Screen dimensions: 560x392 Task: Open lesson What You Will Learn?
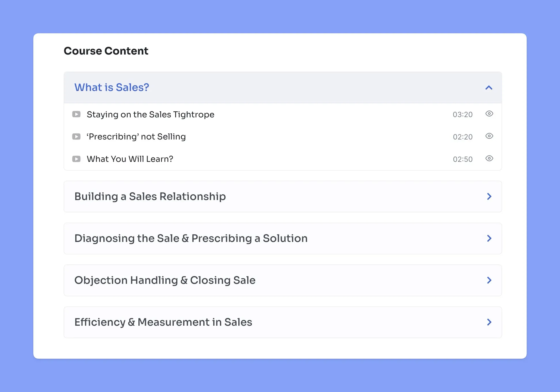[130, 159]
